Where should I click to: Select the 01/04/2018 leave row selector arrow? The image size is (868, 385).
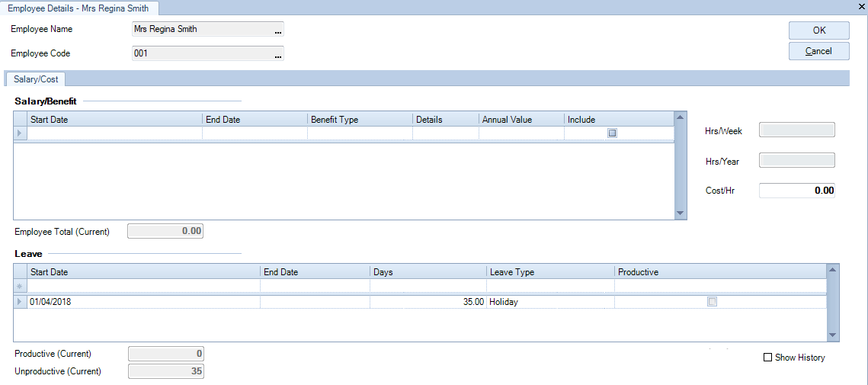[21, 302]
